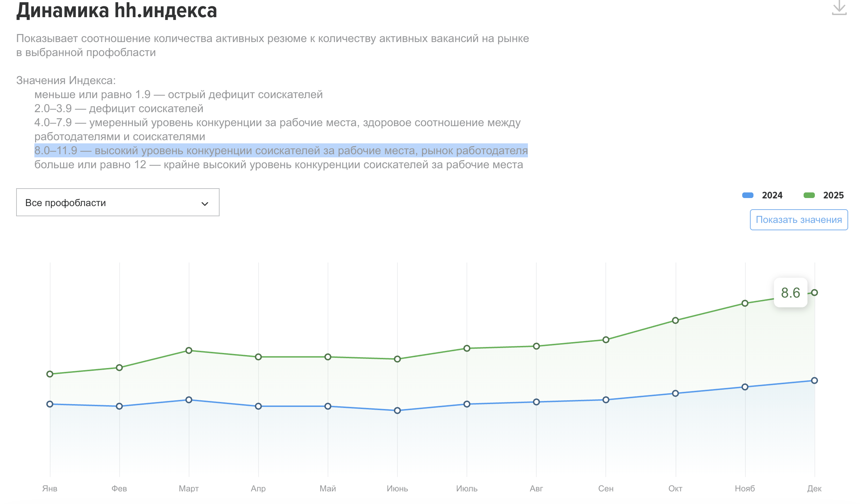The height and width of the screenshot is (504, 865).
Task: Click the dropdown chevron arrow
Action: pyautogui.click(x=205, y=204)
